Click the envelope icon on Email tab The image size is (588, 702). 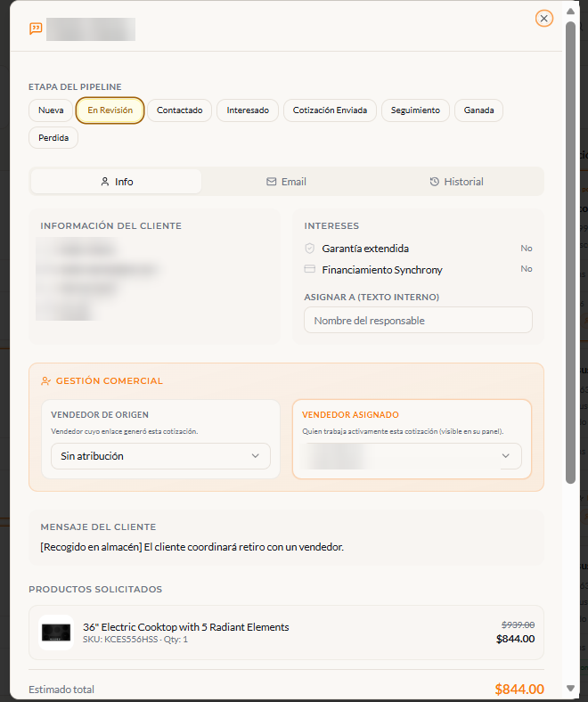[272, 182]
